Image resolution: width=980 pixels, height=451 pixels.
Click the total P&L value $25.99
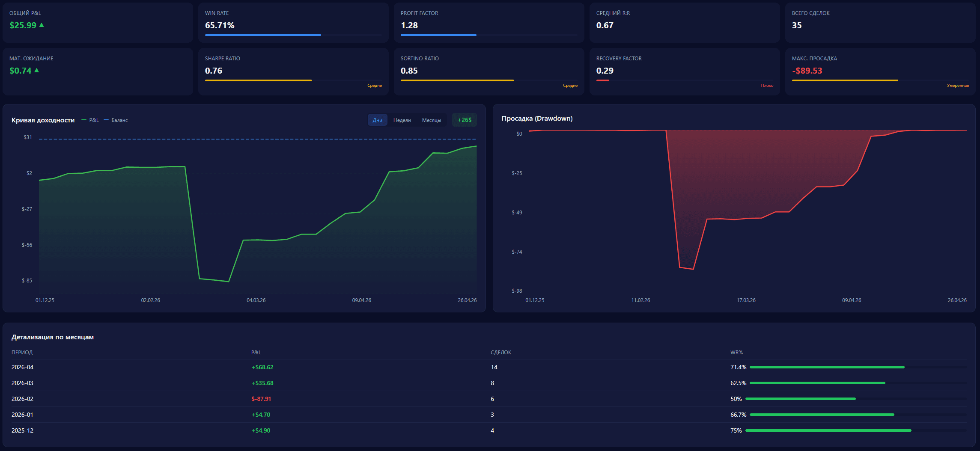(23, 25)
